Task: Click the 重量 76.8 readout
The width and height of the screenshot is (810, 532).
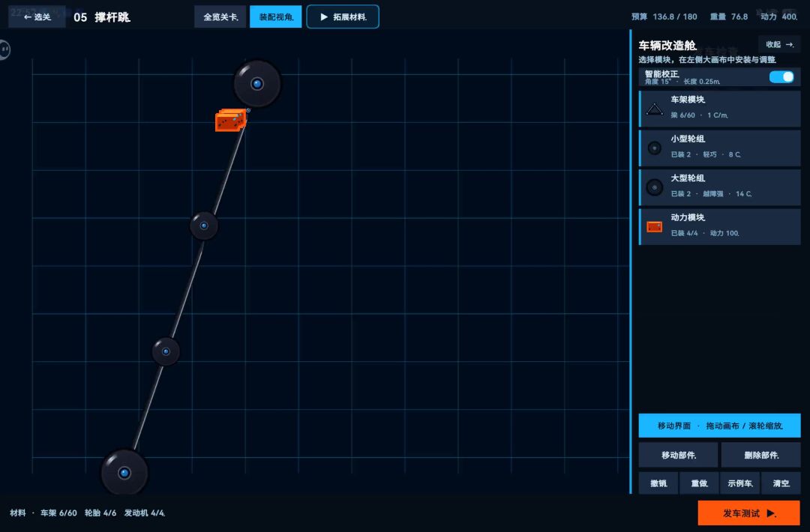Action: [x=728, y=16]
